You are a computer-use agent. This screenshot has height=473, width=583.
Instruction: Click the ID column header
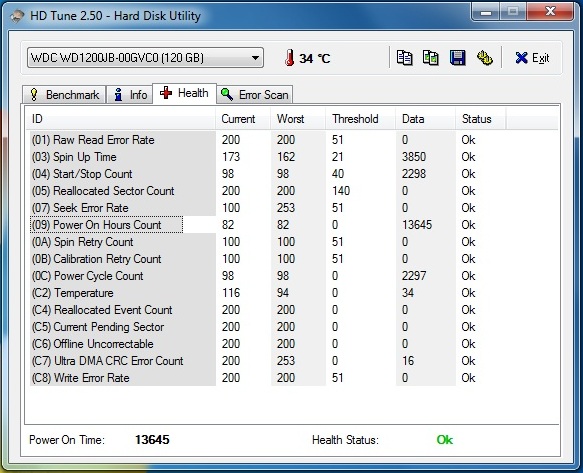pyautogui.click(x=121, y=119)
